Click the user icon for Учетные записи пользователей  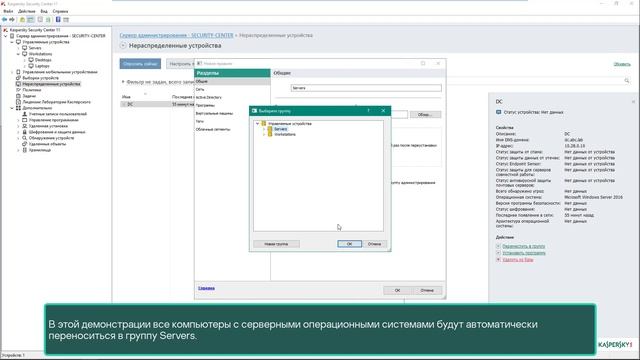[x=24, y=114]
